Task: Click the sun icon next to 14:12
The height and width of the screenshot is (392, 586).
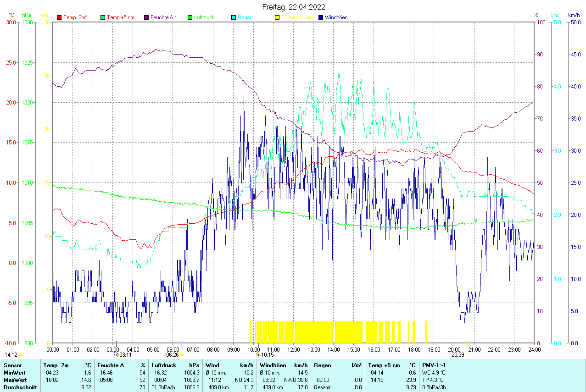Action: [21, 355]
